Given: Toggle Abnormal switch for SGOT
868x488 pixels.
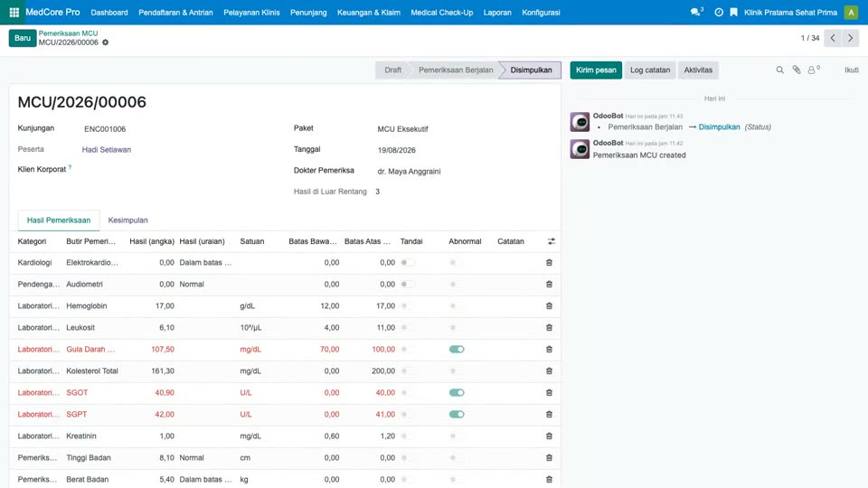Looking at the screenshot, I should 457,393.
